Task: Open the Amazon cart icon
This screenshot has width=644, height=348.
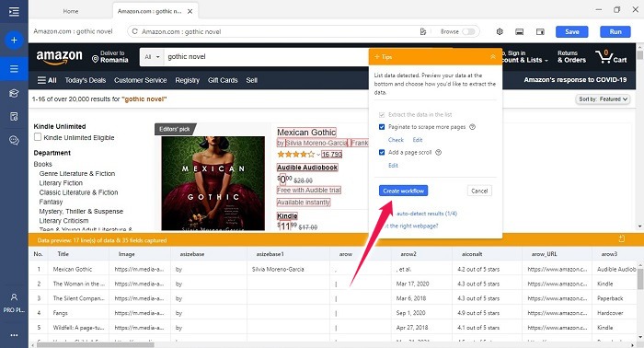Action: click(611, 56)
